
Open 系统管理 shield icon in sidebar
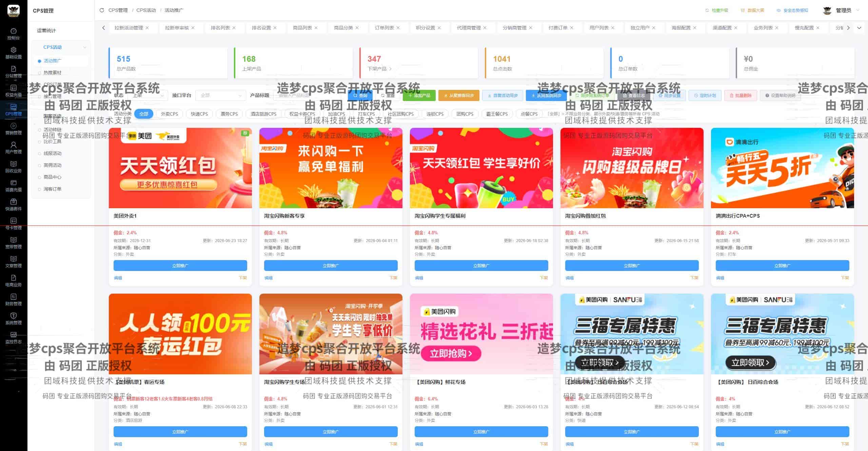(14, 315)
